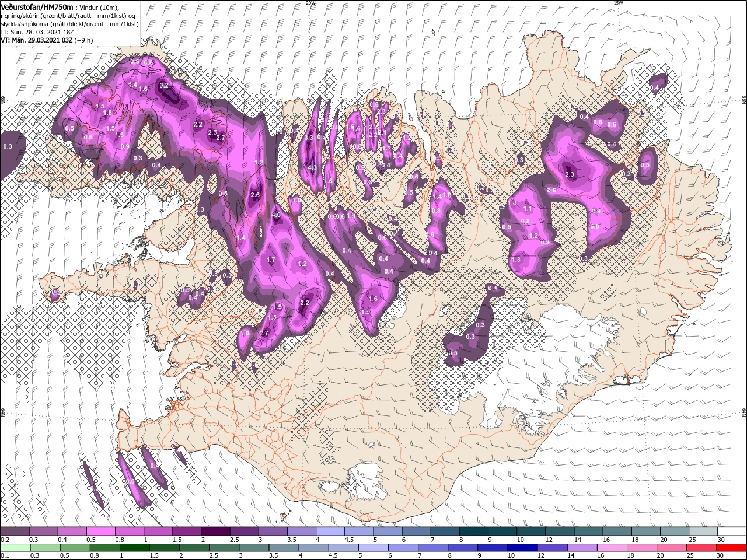Pick the light lavender 4–4.5 upper legend swatch
This screenshot has height=560, width=747.
coord(330,531)
